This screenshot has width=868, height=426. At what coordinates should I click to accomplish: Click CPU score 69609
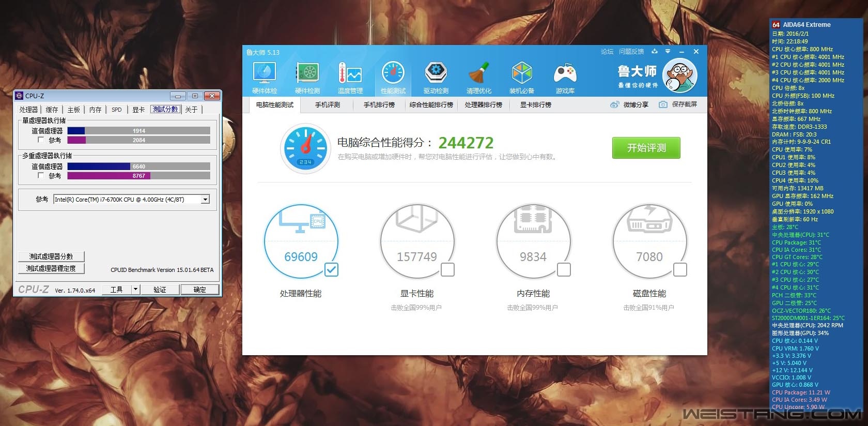(x=301, y=257)
